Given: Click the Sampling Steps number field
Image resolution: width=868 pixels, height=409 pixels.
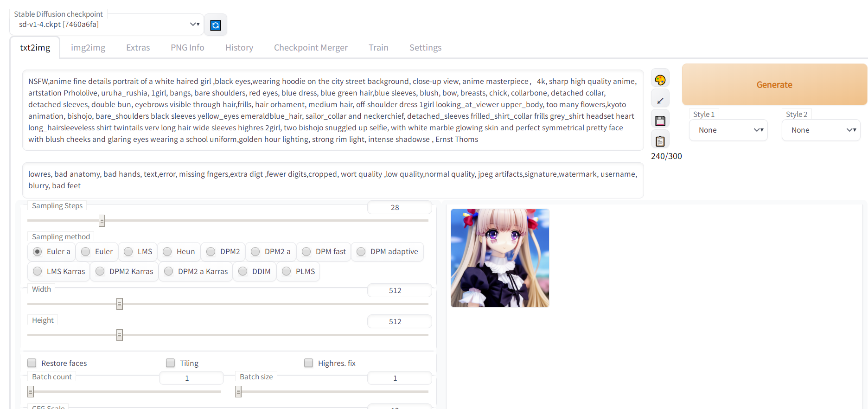Looking at the screenshot, I should click(400, 207).
